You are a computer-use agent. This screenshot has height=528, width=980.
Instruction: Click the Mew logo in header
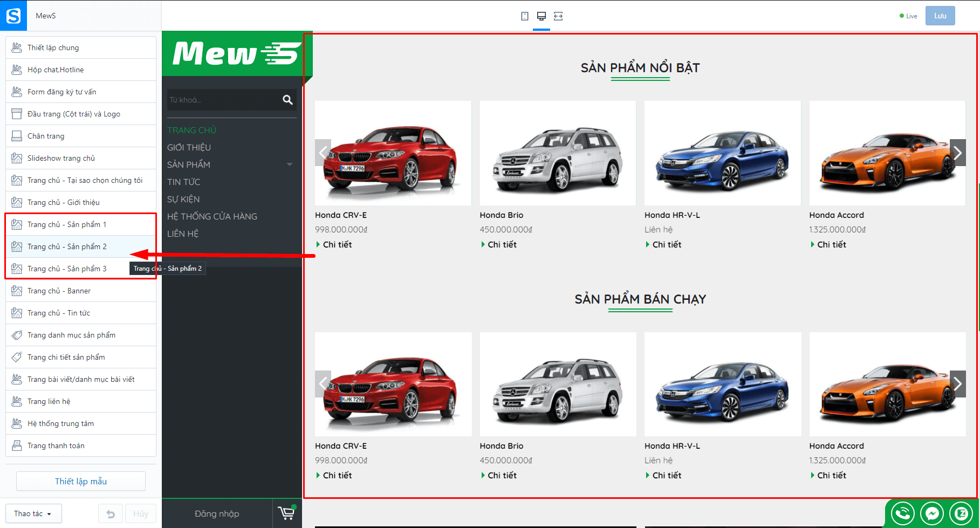point(236,53)
